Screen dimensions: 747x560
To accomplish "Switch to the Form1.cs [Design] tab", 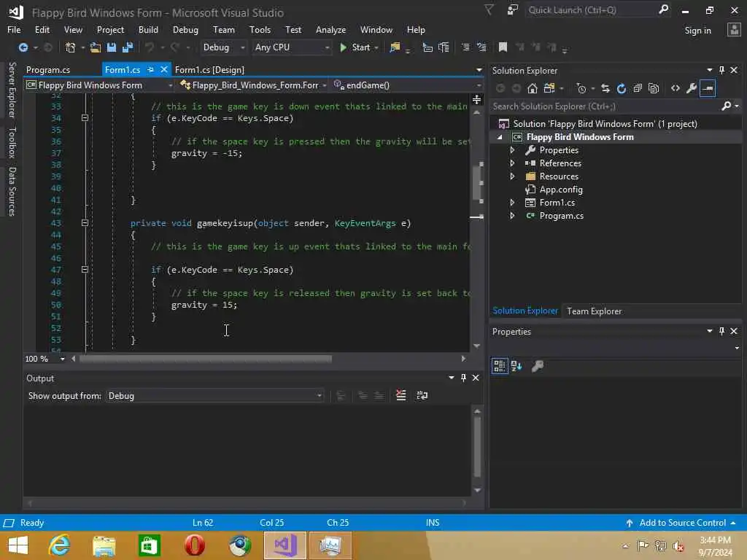I will [x=209, y=69].
